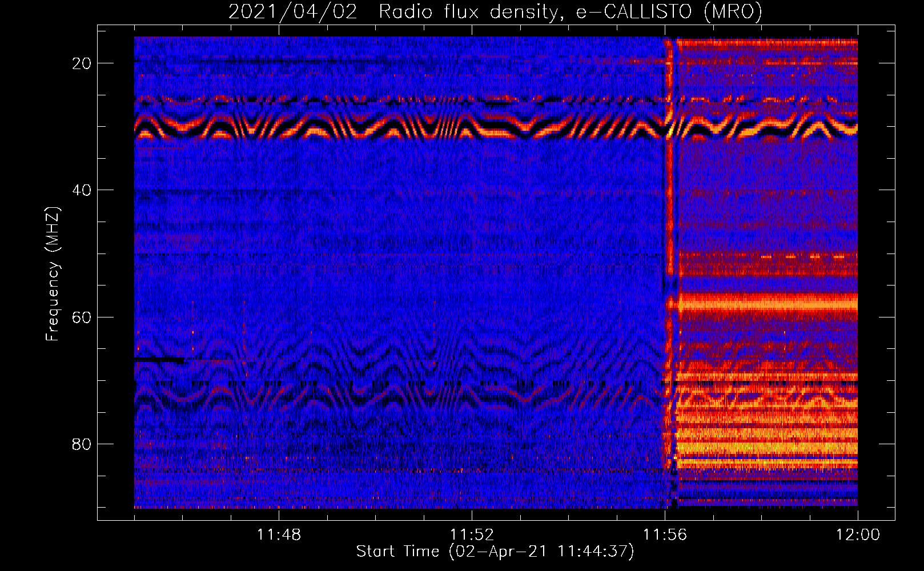This screenshot has width=924, height=571.
Task: Click the 12:00 time tick label
Action: (x=858, y=534)
